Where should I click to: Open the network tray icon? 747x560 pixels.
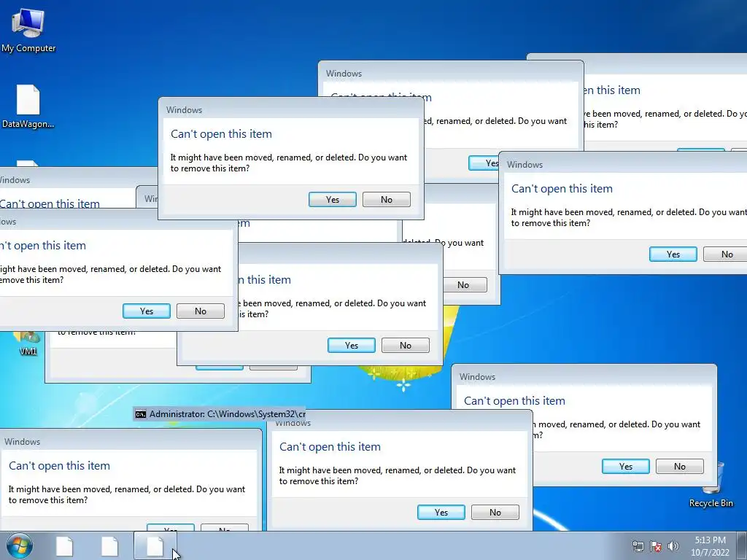pyautogui.click(x=638, y=547)
